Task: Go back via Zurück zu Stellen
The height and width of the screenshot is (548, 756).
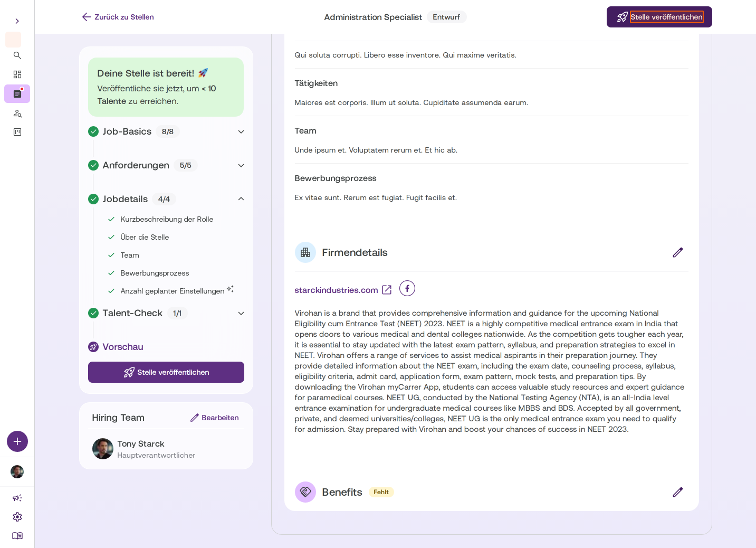Action: 118,17
